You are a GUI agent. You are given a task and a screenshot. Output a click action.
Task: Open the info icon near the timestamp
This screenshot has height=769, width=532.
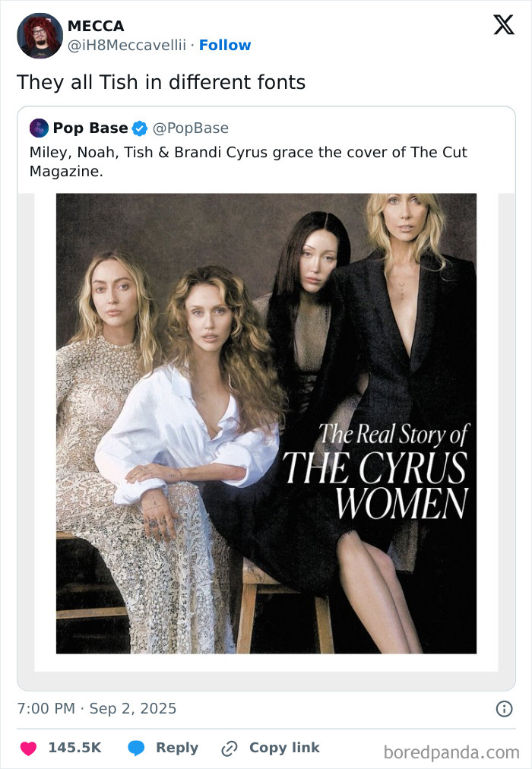point(506,708)
